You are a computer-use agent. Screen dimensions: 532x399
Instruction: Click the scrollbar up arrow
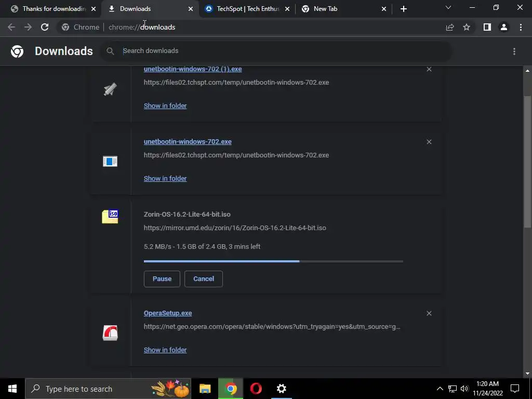click(x=527, y=71)
